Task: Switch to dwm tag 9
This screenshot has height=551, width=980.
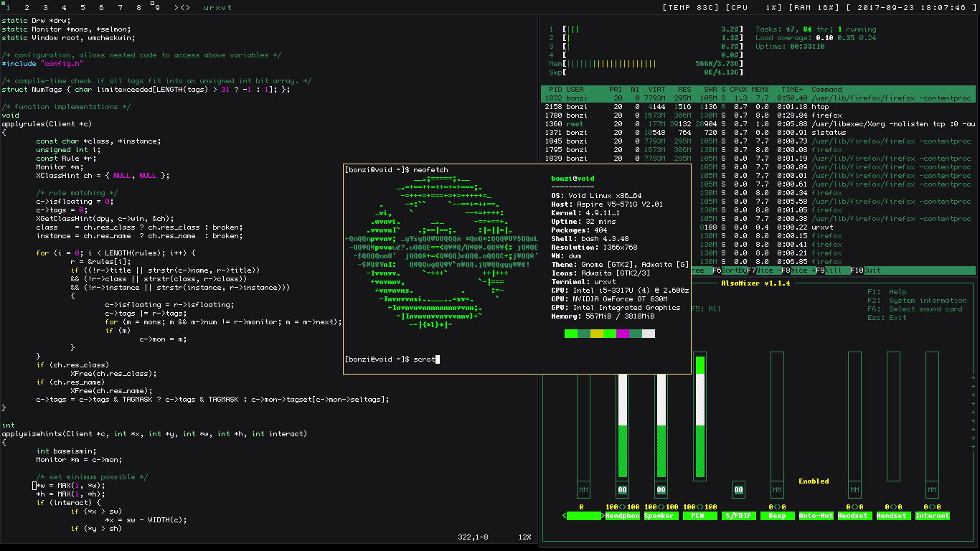Action: pyautogui.click(x=157, y=7)
